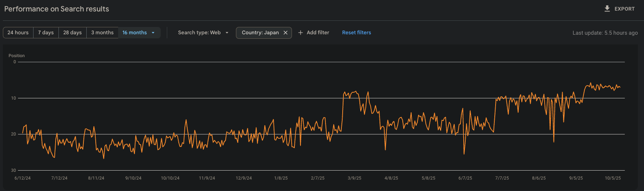Open the Search type: Web dropdown
Image resolution: width=644 pixels, height=191 pixels.
[203, 33]
